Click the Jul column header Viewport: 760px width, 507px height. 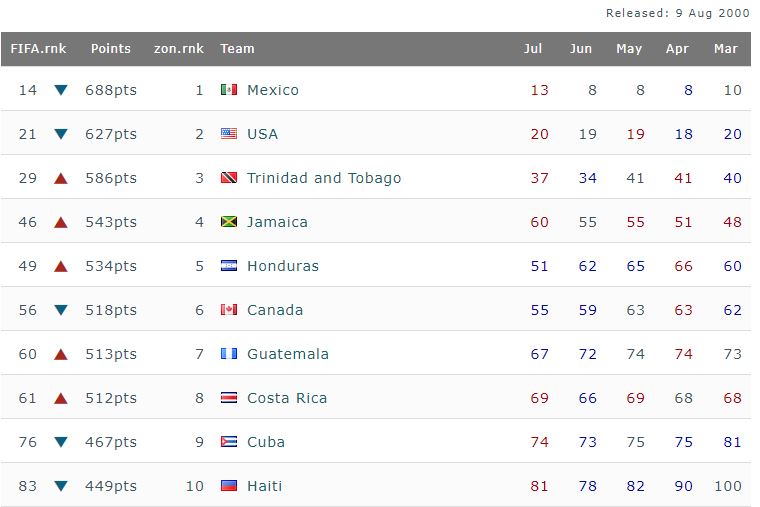point(534,48)
